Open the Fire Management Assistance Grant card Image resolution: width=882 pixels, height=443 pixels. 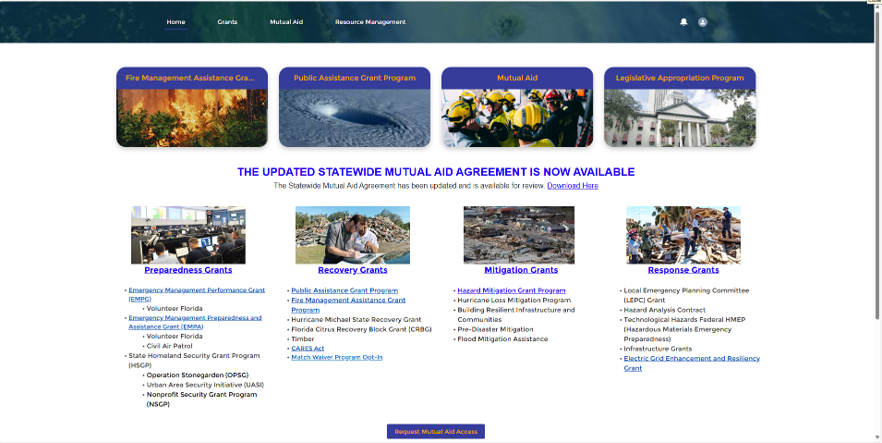point(192,108)
